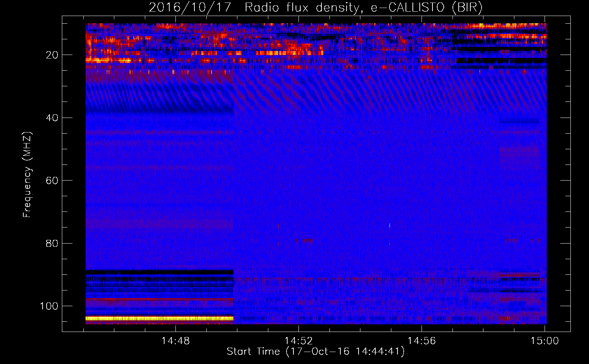This screenshot has width=589, height=364.
Task: Click the "Start Time (17-Oct-16 14:44:41)" label
Action: point(316,352)
